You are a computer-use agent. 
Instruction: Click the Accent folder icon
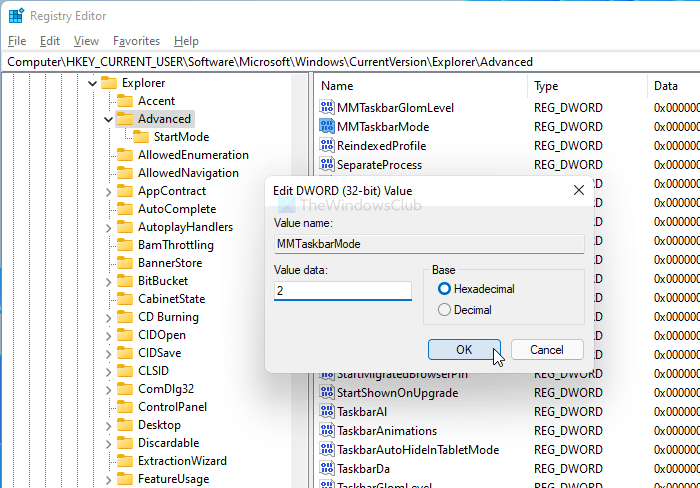coord(125,100)
